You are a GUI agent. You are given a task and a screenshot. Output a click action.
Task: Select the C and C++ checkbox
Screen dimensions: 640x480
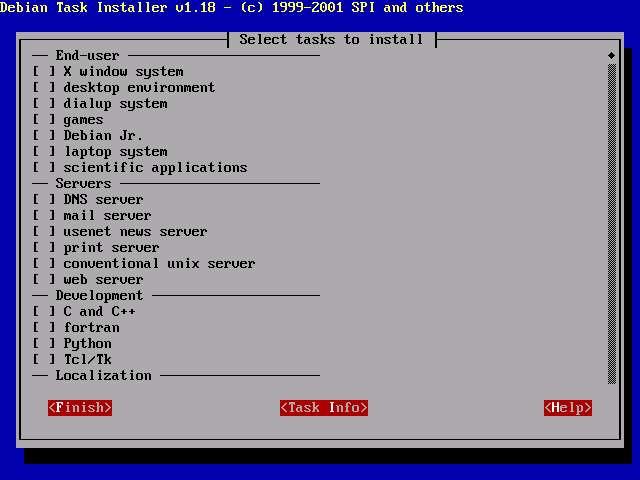(x=44, y=311)
